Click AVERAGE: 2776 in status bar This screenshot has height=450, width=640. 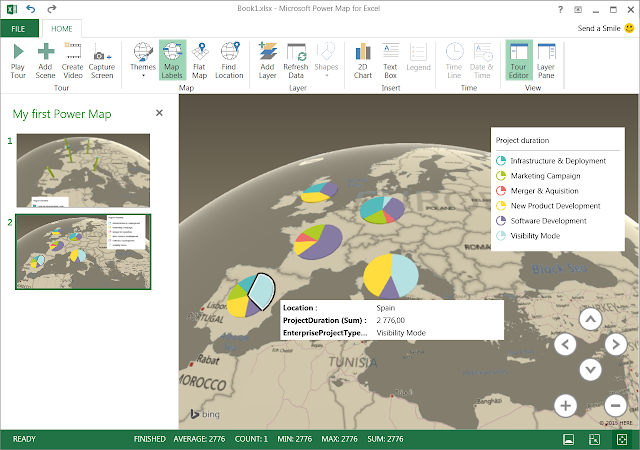point(199,439)
